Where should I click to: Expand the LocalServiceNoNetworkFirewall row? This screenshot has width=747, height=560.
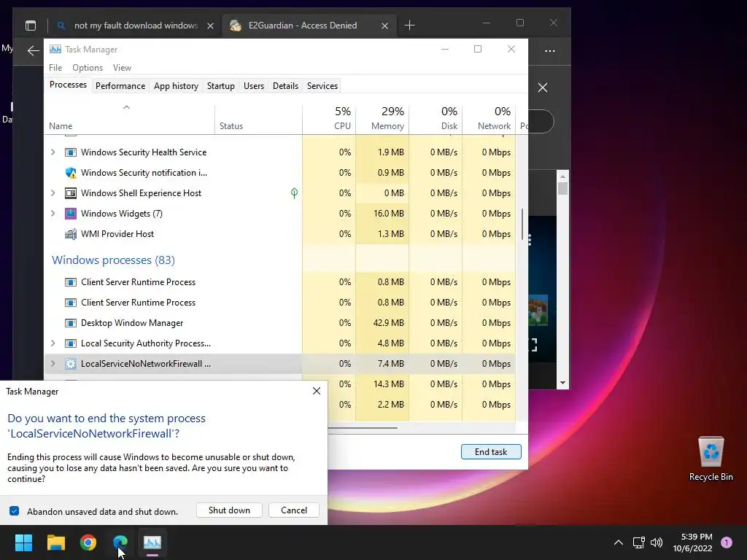(53, 364)
